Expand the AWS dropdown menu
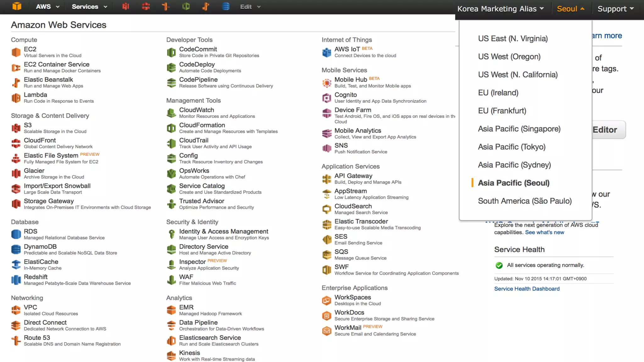The width and height of the screenshot is (644, 362). coord(47,7)
